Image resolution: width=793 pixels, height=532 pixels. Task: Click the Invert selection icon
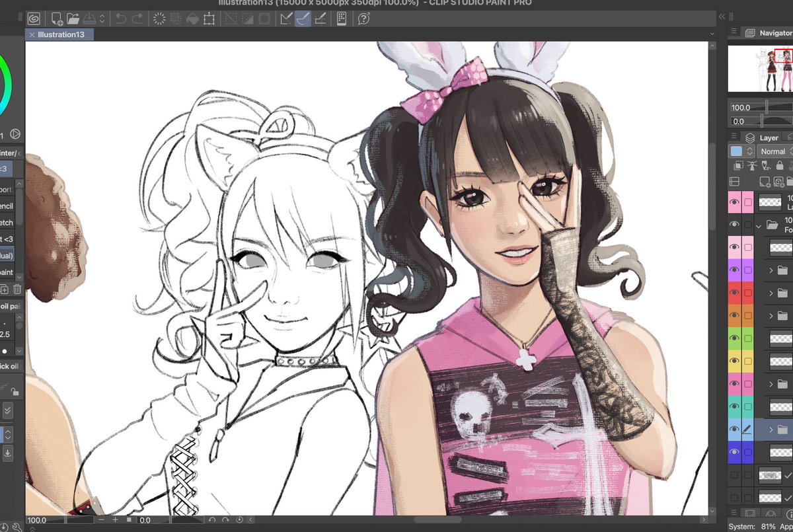coord(248,19)
